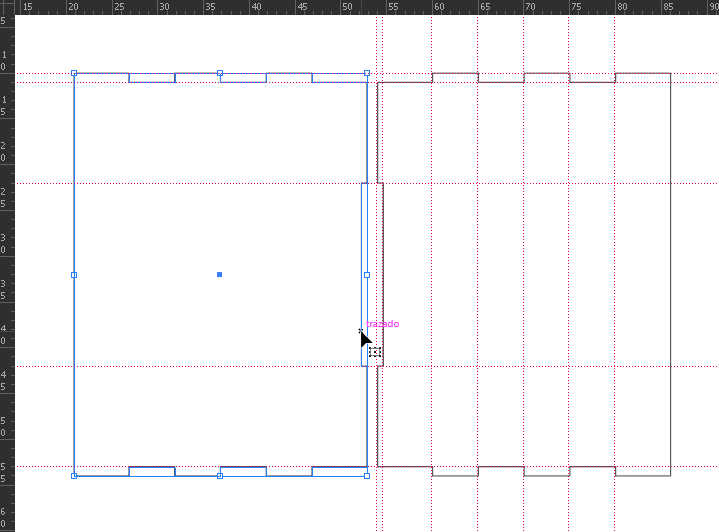Viewport: 719px width, 532px height.
Task: Click the solid blue center point of selection
Action: click(220, 275)
